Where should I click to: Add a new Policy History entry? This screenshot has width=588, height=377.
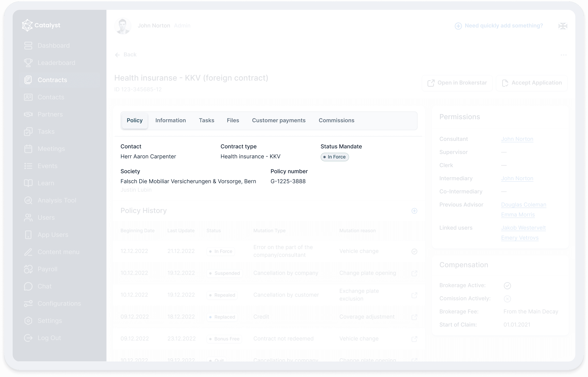(414, 211)
